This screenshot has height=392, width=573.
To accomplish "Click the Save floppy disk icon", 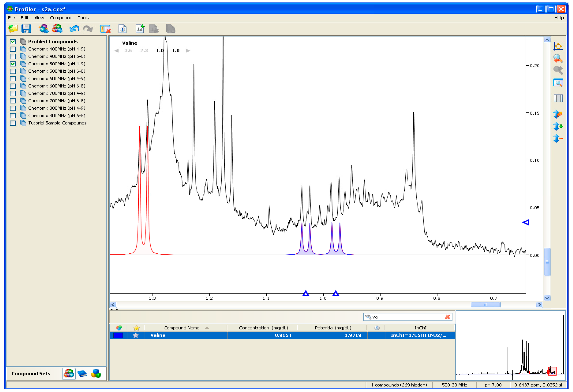I will click(x=26, y=29).
